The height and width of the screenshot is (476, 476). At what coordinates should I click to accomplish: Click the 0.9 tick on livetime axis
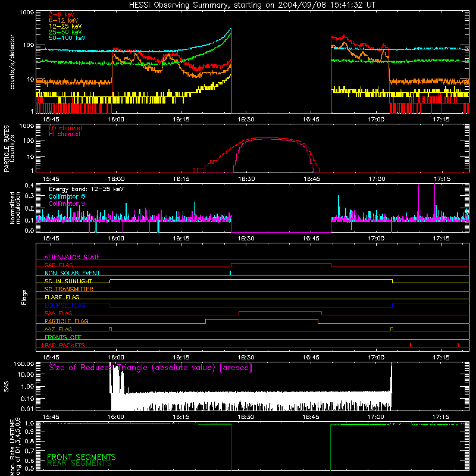tap(29, 432)
